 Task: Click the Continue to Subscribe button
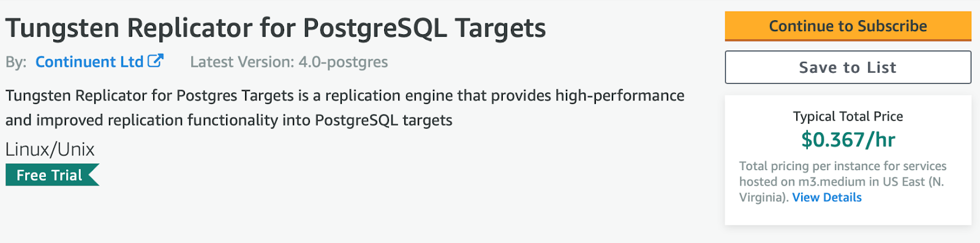848,26
